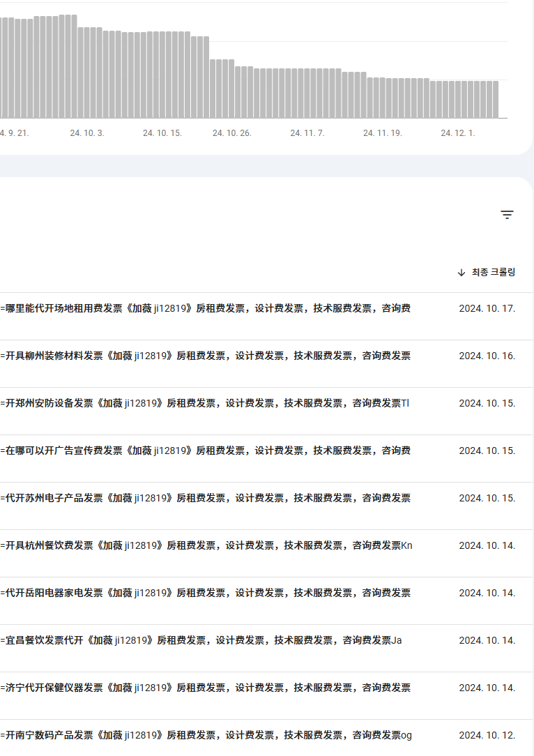Open the table filter icon
The height and width of the screenshot is (756, 534).
click(507, 215)
